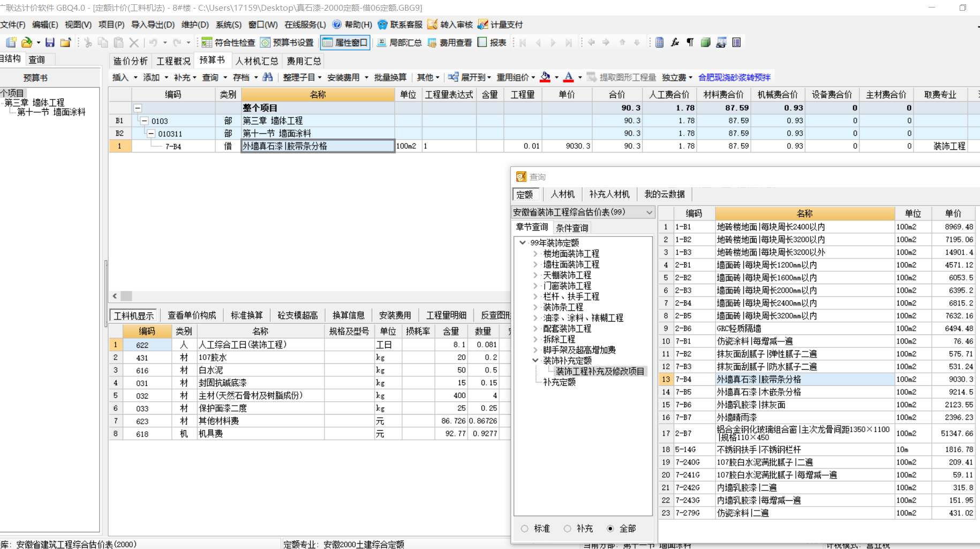Open the 标准换算 tab
Viewport: 980px width, 549px height.
point(246,316)
